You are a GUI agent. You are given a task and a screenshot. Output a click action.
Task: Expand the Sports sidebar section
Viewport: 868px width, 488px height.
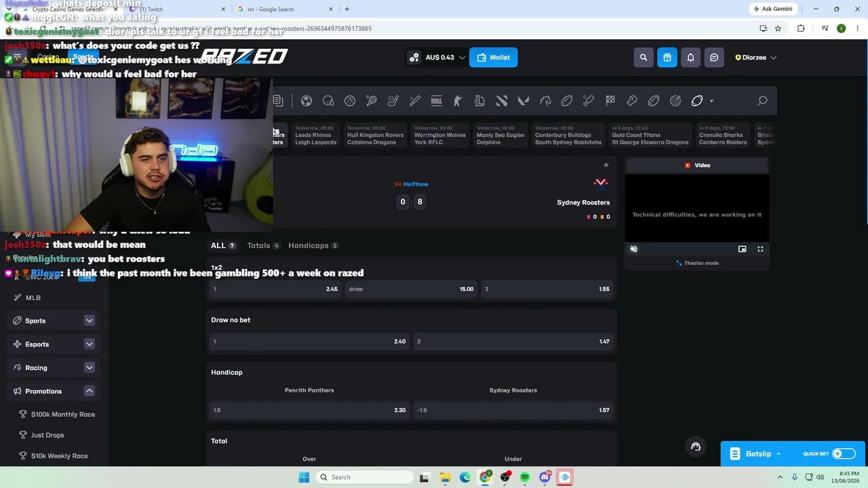click(x=89, y=321)
